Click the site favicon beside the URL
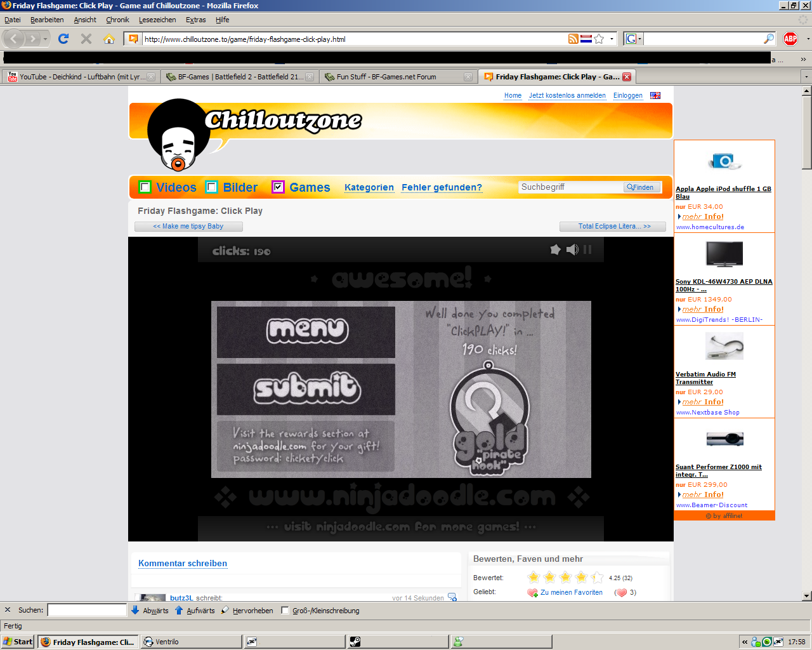The image size is (812, 650). 133,39
